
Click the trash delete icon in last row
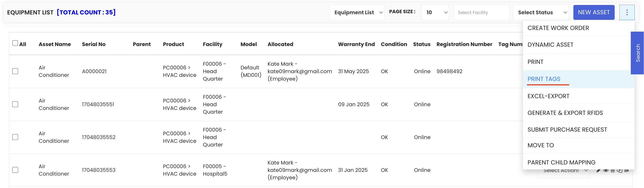pyautogui.click(x=612, y=171)
